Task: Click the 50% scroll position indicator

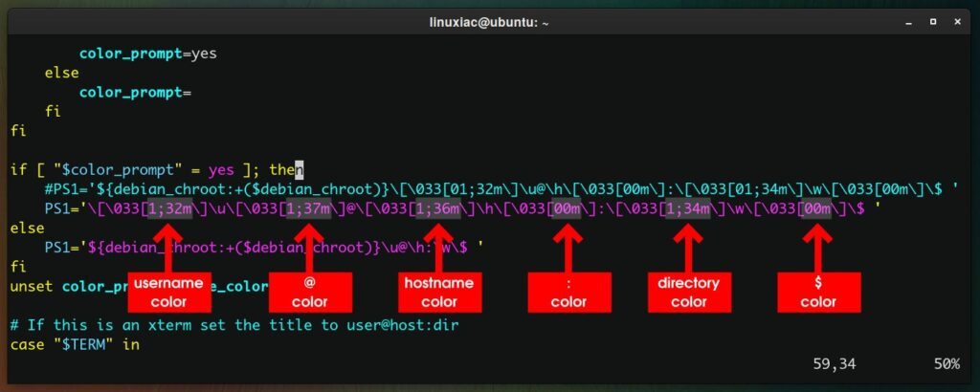Action: 947,364
